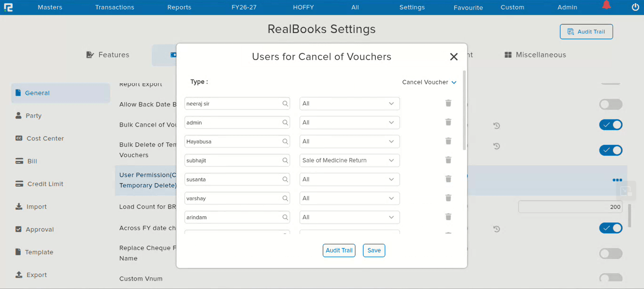
Task: Click the search icon in admin field
Action: tap(285, 123)
